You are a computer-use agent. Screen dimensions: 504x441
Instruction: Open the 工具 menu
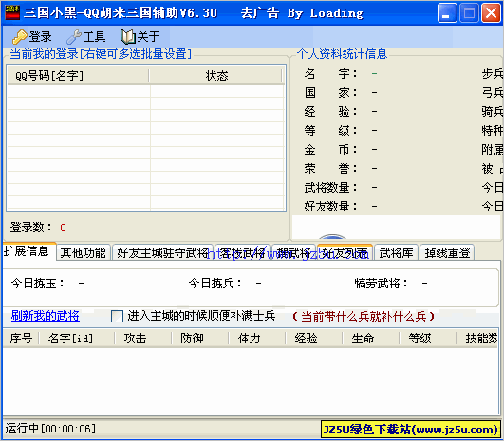pos(86,37)
